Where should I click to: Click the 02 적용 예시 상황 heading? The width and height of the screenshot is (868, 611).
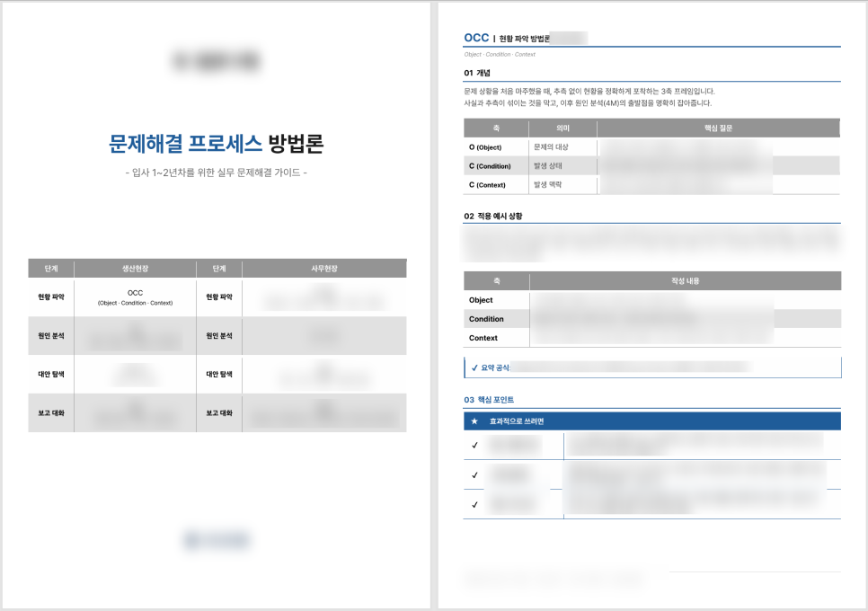(x=492, y=216)
